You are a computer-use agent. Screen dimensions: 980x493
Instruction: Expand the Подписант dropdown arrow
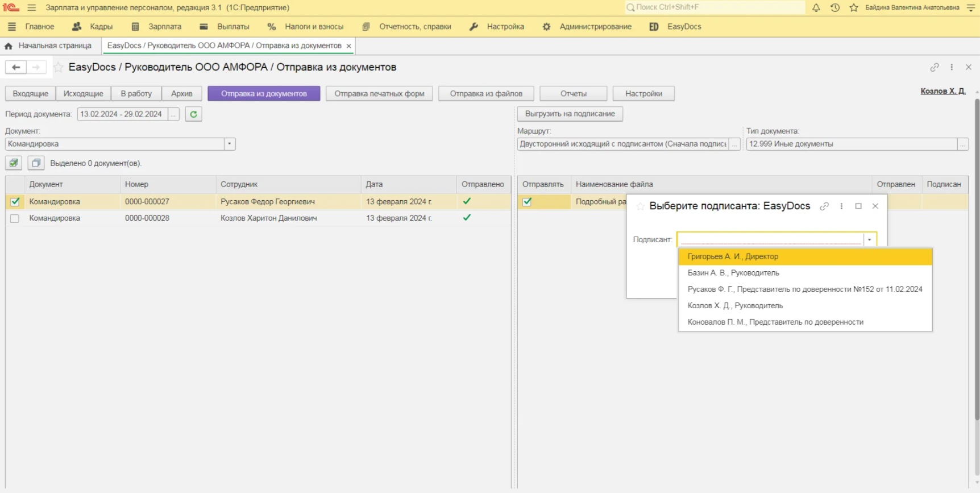click(x=870, y=240)
